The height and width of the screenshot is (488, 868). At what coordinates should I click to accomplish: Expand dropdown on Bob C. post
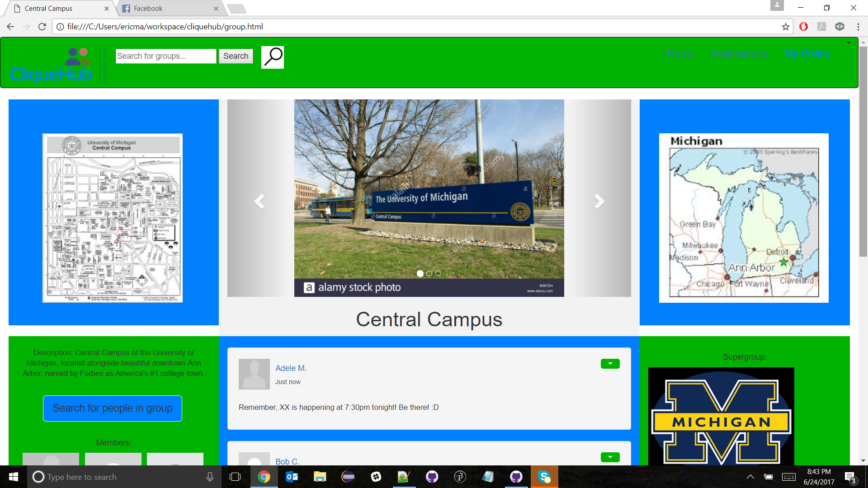coord(610,457)
